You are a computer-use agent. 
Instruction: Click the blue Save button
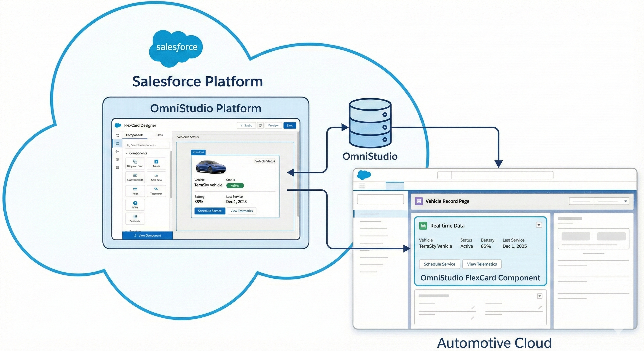(x=290, y=125)
